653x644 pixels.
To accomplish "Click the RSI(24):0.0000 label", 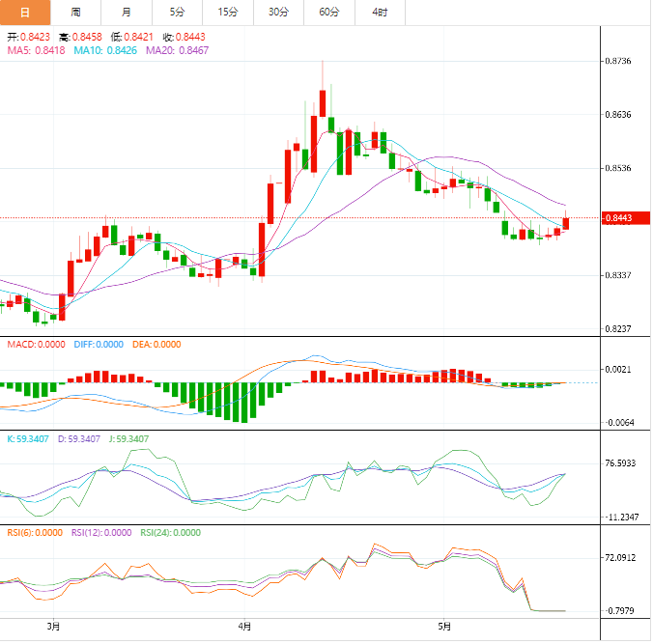I will pos(171,533).
